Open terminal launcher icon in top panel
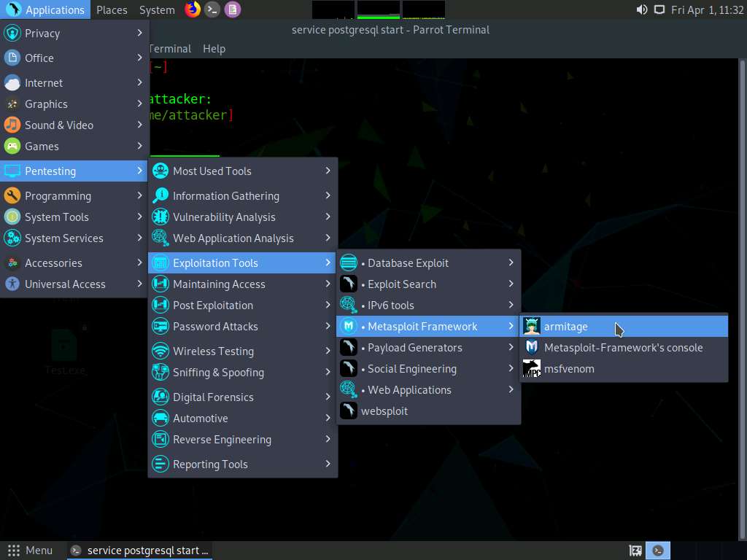This screenshot has width=747, height=560. pos(212,9)
